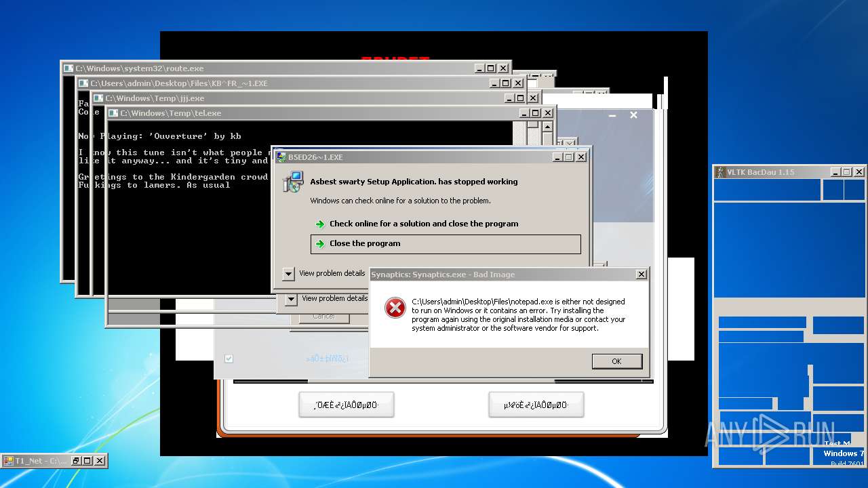The image size is (868, 488).
Task: Click the minimized T1_Net window icon
Action: (8, 461)
